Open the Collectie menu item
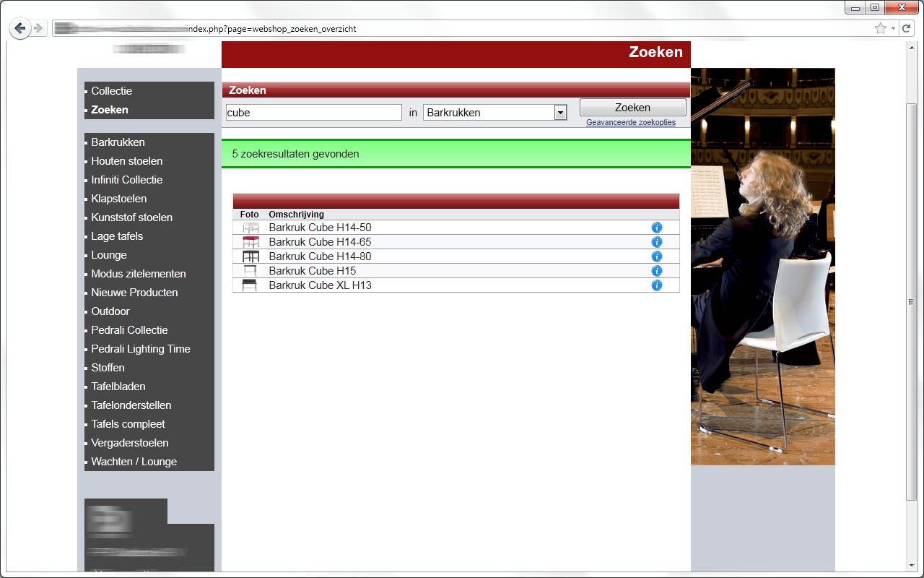924x578 pixels. pos(111,91)
